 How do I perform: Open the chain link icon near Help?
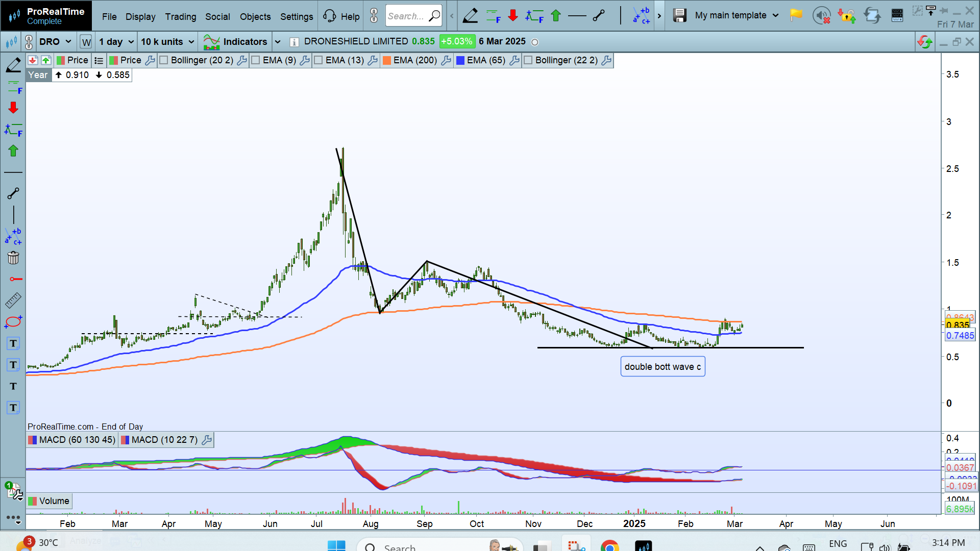point(374,16)
